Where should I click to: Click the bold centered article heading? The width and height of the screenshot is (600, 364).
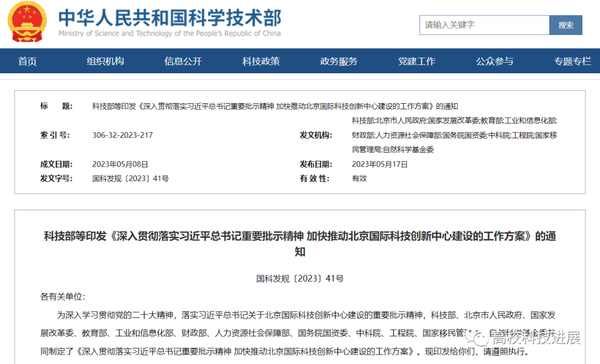(x=300, y=244)
